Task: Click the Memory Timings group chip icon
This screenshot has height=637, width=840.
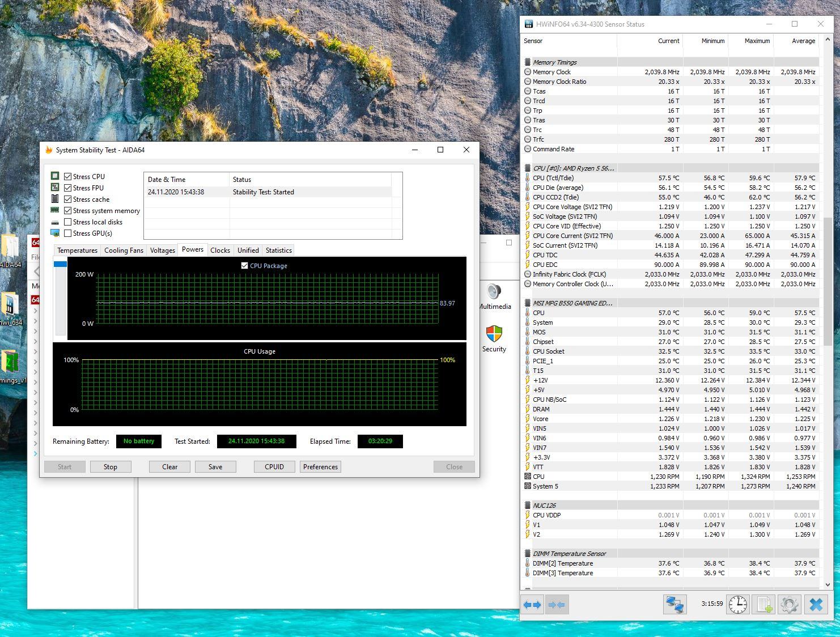Action: click(528, 62)
